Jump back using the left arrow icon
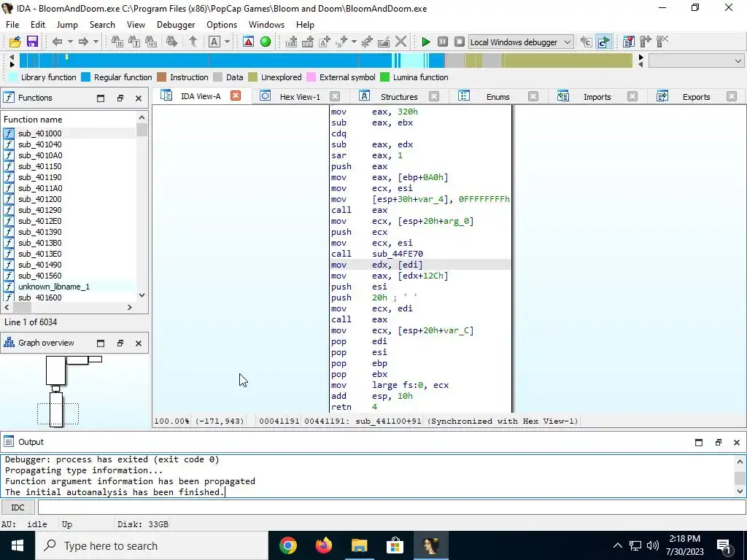The width and height of the screenshot is (747, 560). click(57, 42)
